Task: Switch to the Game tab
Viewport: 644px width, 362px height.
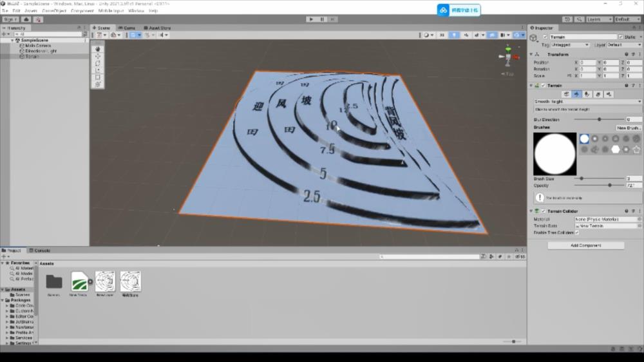Action: (127, 28)
